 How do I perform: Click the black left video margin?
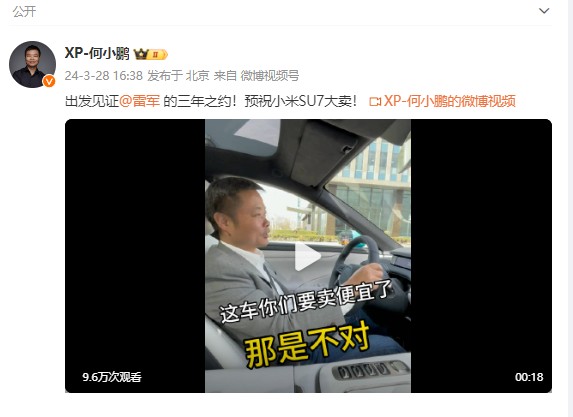click(x=135, y=256)
